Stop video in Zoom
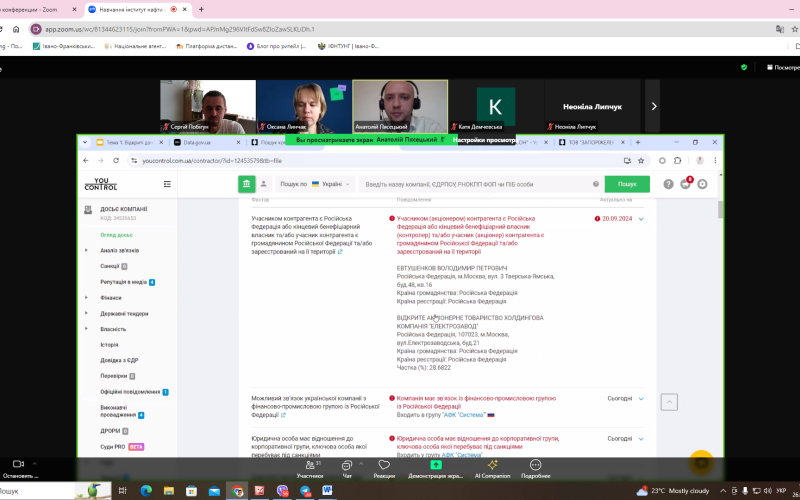800x500 pixels. coord(19,468)
